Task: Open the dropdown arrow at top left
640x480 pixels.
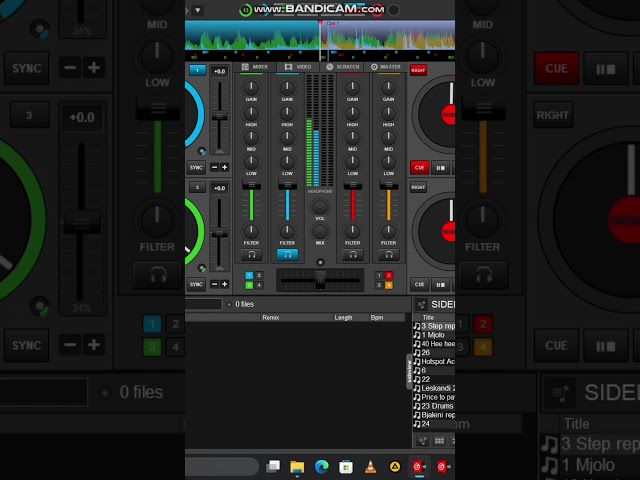Action: (198, 10)
